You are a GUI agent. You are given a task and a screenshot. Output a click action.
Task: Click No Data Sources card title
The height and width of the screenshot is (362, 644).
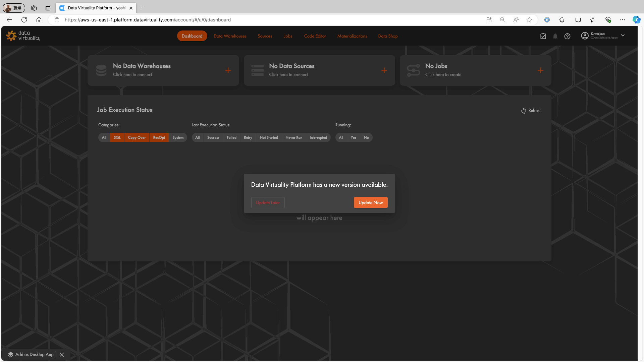[x=292, y=66]
